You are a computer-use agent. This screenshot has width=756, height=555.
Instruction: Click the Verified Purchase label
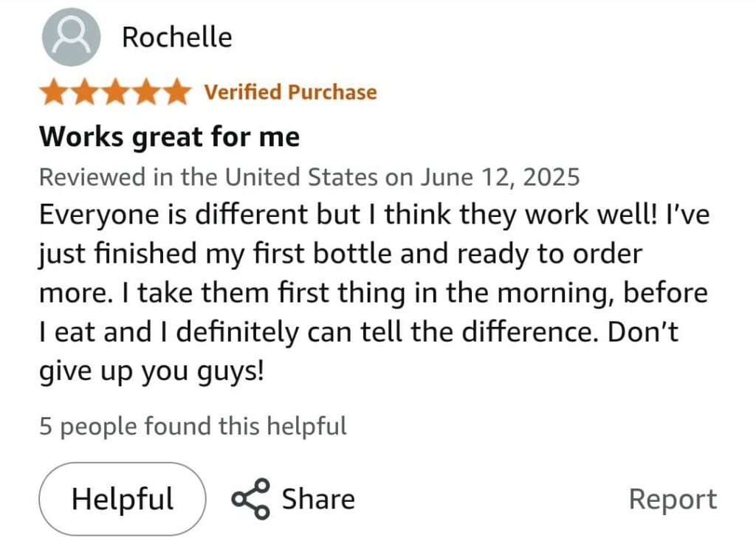point(290,92)
